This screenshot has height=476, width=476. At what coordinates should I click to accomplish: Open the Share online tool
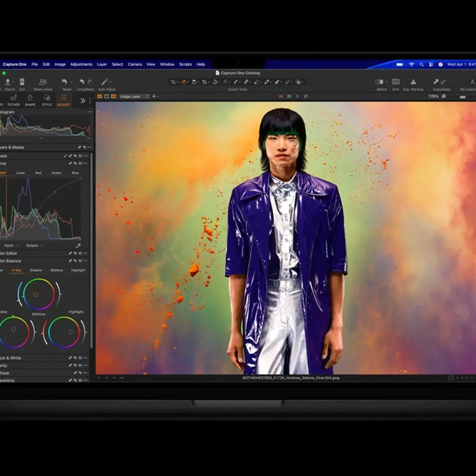(43, 82)
